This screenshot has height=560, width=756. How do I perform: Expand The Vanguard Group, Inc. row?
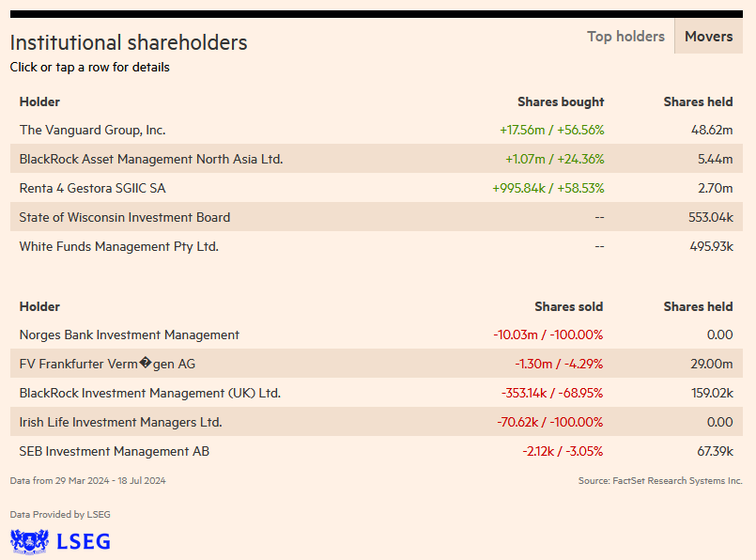[92, 130]
